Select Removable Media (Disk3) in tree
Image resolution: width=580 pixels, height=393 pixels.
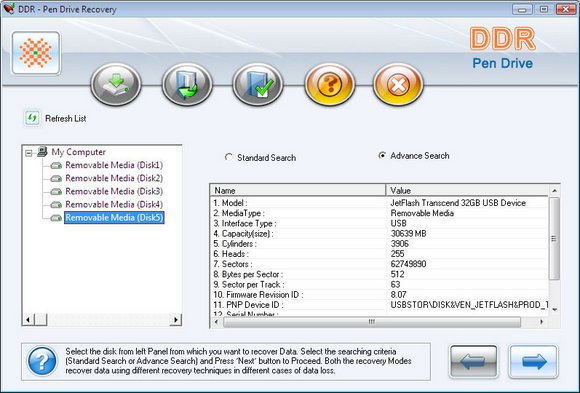tap(114, 191)
